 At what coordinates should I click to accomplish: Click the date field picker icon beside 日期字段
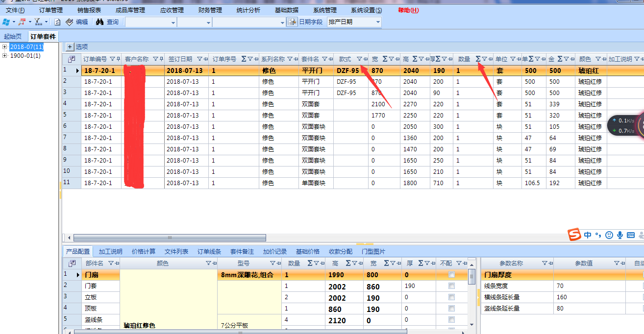pos(292,22)
